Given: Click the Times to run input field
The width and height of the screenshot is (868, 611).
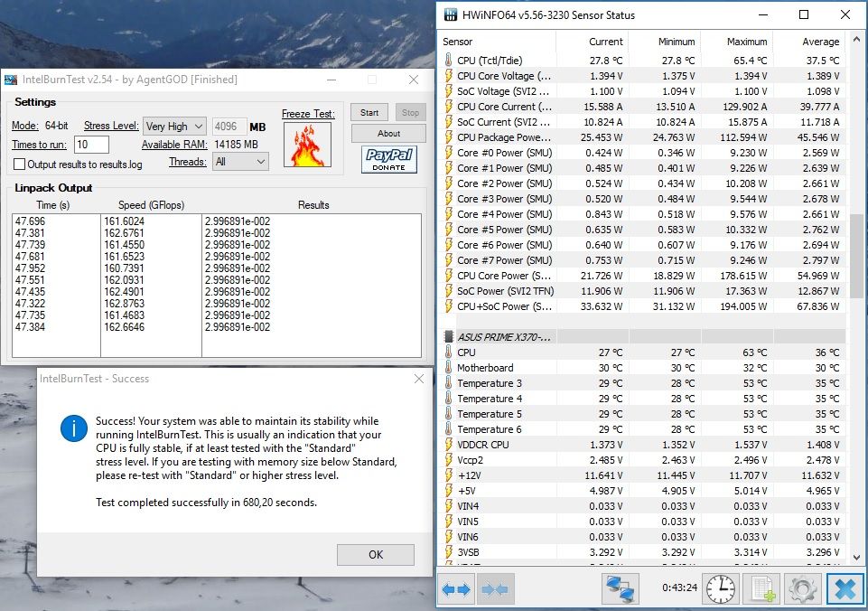Looking at the screenshot, I should click(91, 145).
